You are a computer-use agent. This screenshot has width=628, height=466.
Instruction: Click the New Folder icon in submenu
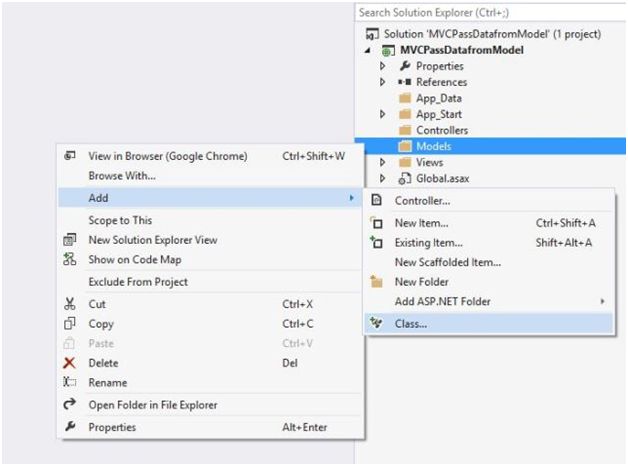[x=377, y=282]
